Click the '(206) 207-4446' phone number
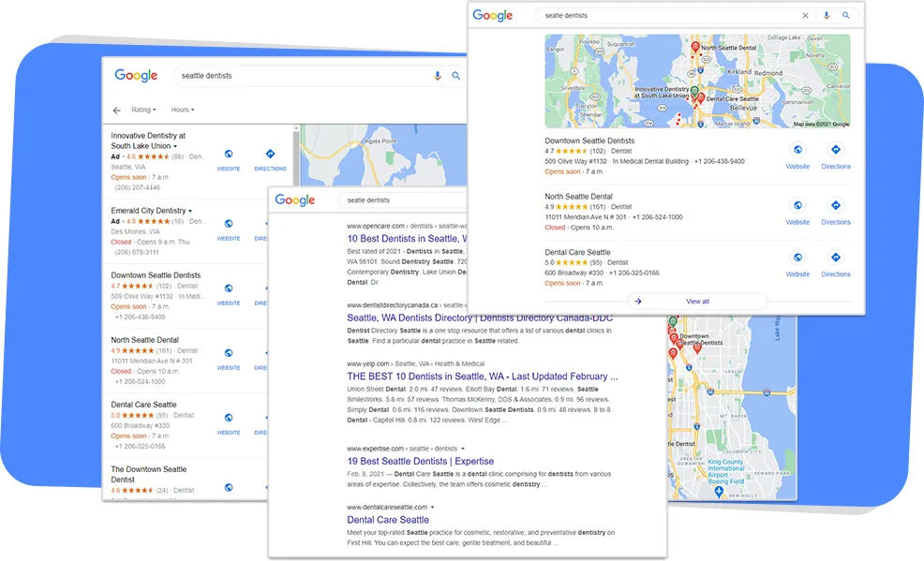 point(138,188)
